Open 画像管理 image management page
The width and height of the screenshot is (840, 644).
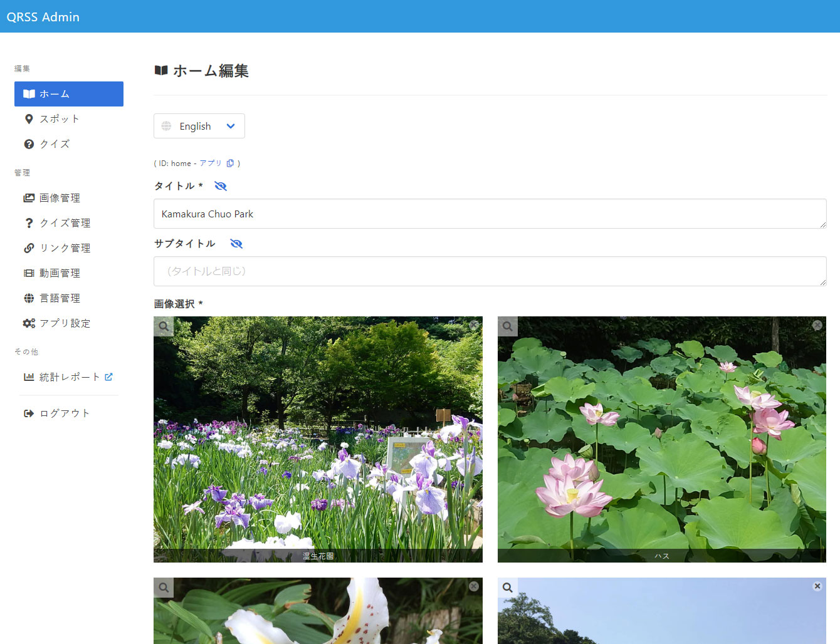[60, 198]
